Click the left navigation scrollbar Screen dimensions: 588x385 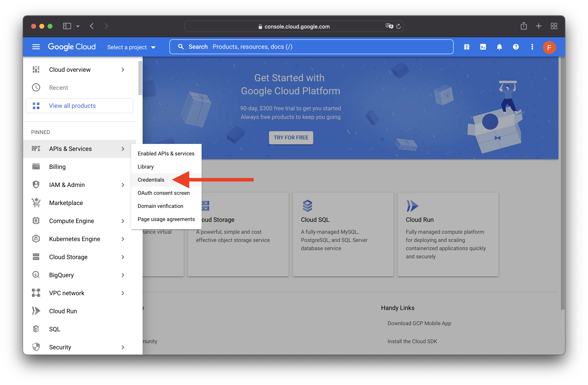pyautogui.click(x=140, y=78)
